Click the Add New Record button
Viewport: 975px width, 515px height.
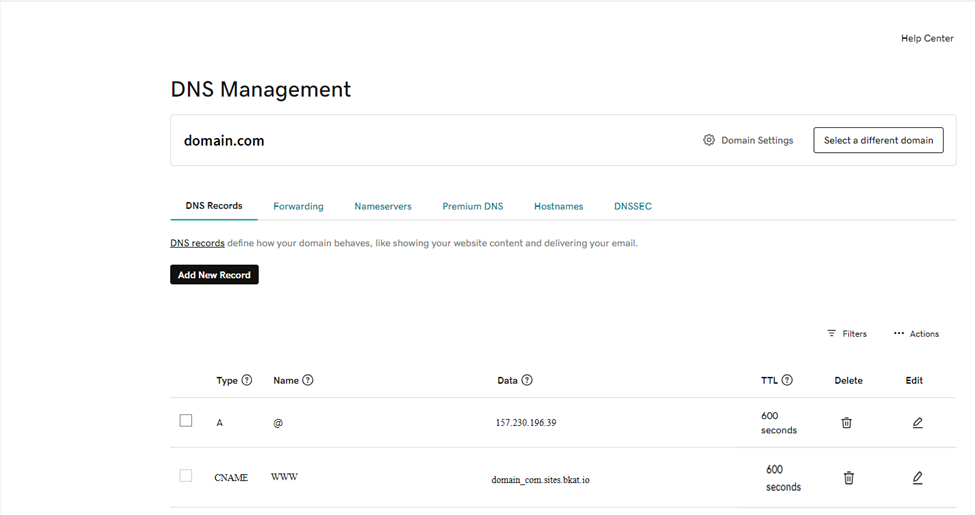coord(214,275)
